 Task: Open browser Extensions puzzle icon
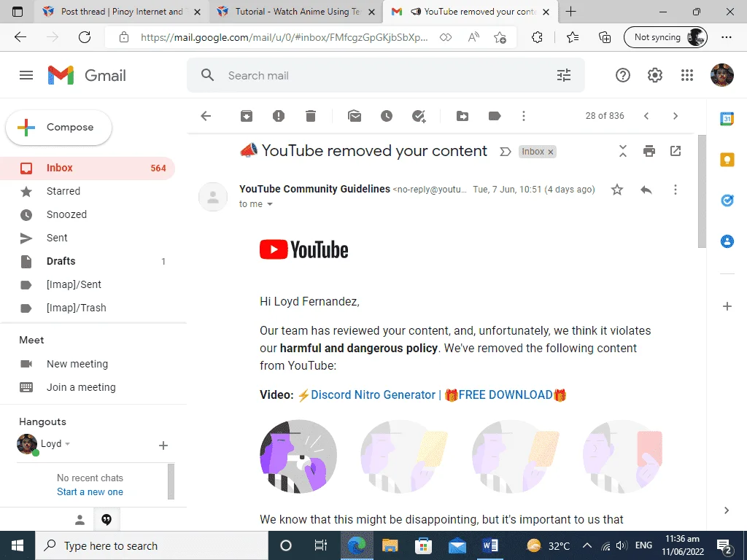[x=537, y=37]
